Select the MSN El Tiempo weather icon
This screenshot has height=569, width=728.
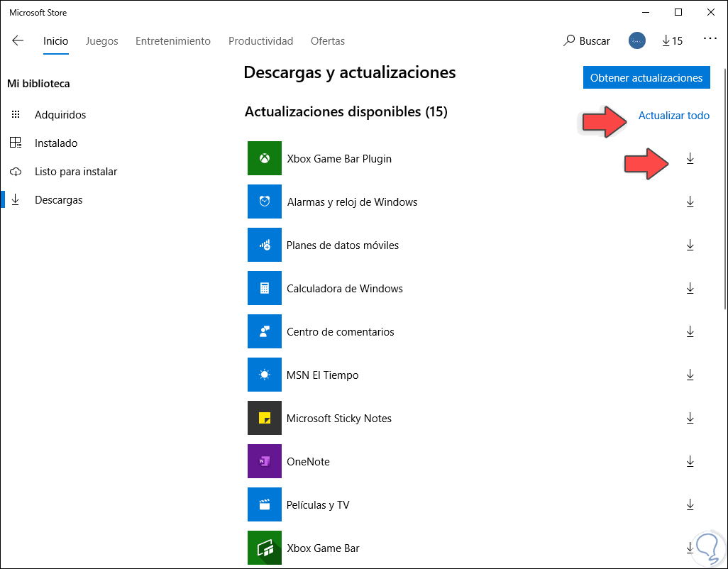[264, 375]
